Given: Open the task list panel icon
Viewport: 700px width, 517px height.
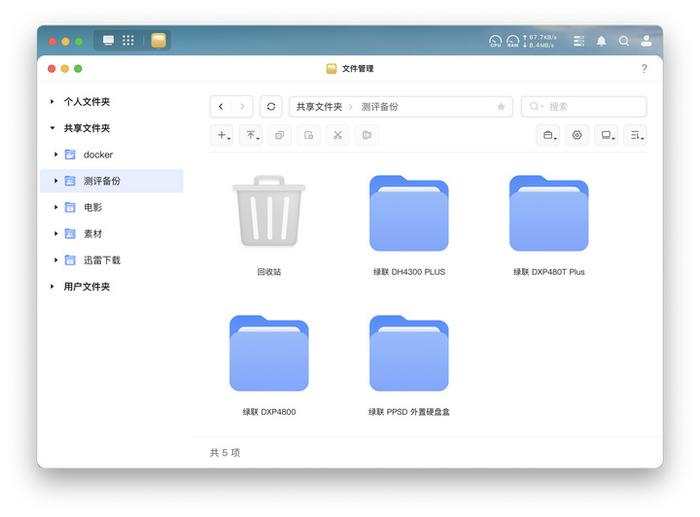Looking at the screenshot, I should click(579, 41).
